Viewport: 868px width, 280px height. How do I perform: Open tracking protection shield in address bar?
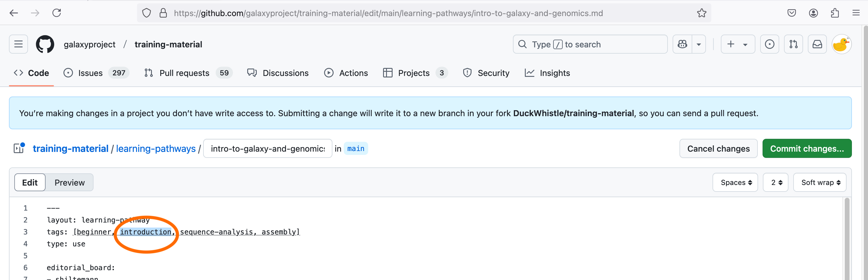147,13
